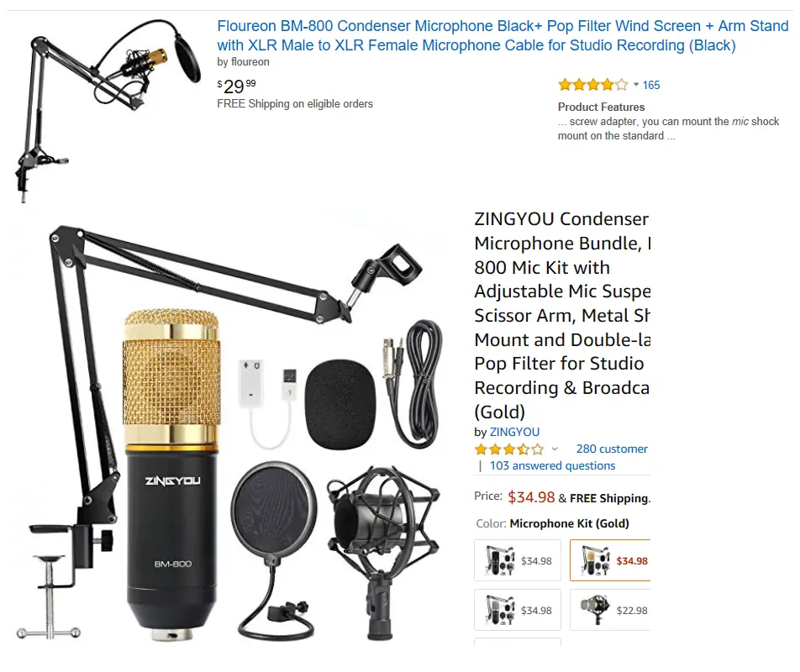Open the 280 customer reviews link
The width and height of the screenshot is (800, 672).
pyautogui.click(x=612, y=449)
